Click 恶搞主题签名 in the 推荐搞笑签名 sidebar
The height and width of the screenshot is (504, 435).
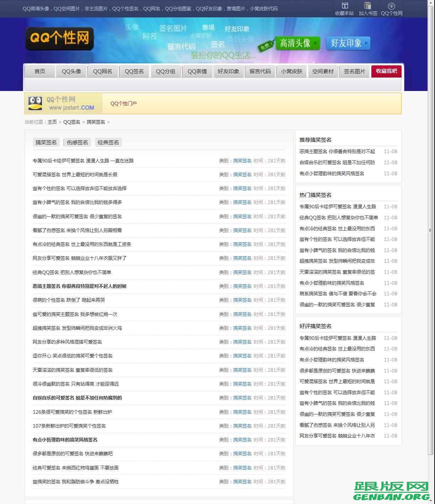[338, 151]
